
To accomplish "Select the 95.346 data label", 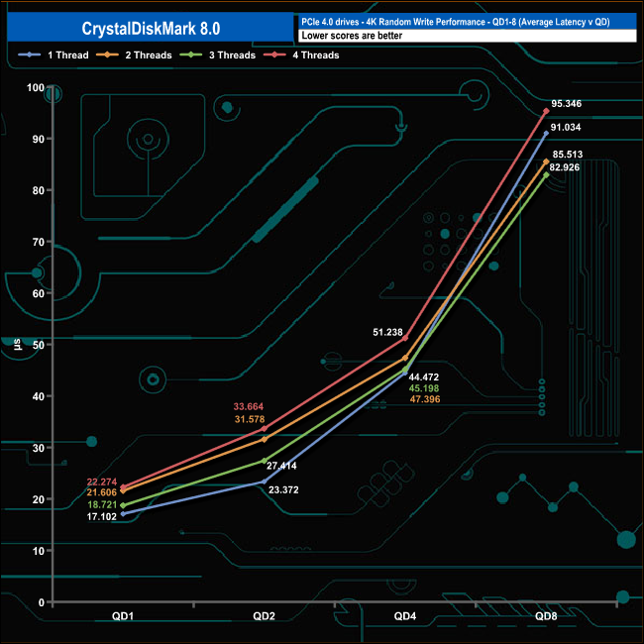I will pos(567,103).
